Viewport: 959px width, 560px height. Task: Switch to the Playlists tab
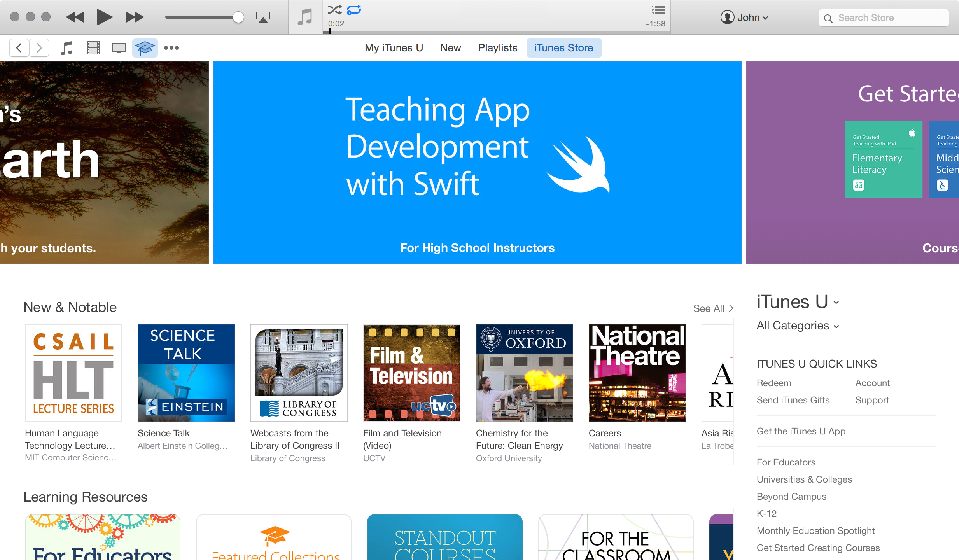pyautogui.click(x=498, y=47)
